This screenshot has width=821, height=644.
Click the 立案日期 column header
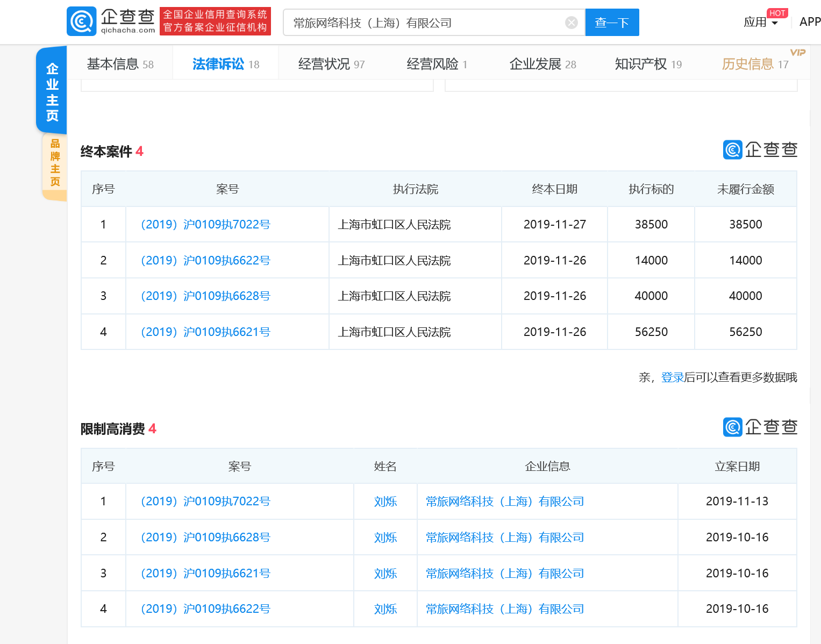(x=737, y=467)
